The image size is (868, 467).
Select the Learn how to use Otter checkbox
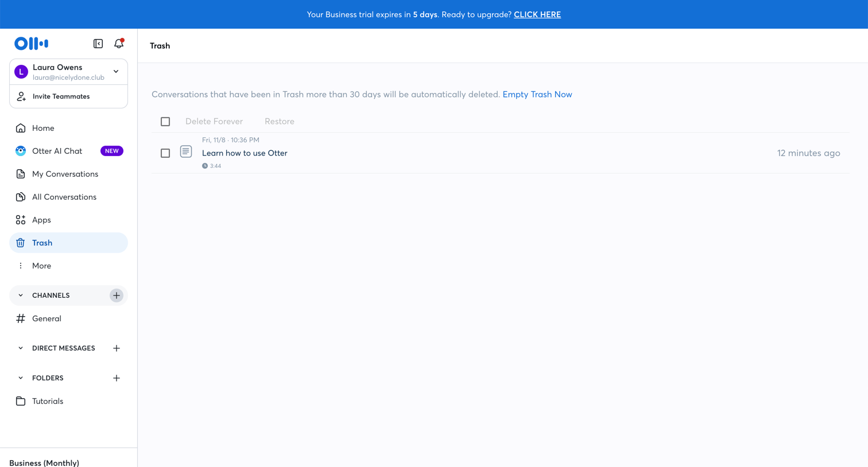(x=165, y=153)
